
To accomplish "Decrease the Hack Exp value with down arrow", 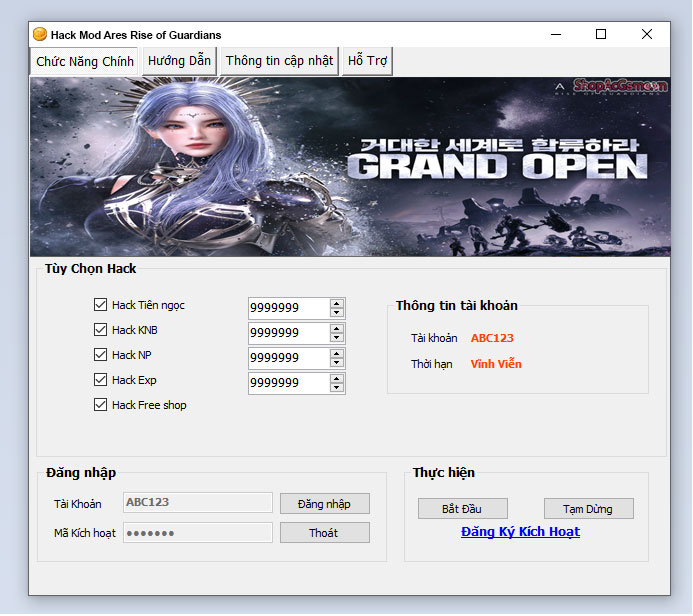I will [337, 388].
